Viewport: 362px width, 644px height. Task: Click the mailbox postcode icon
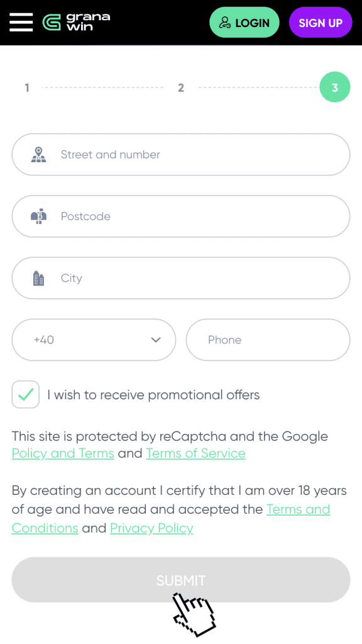point(38,216)
